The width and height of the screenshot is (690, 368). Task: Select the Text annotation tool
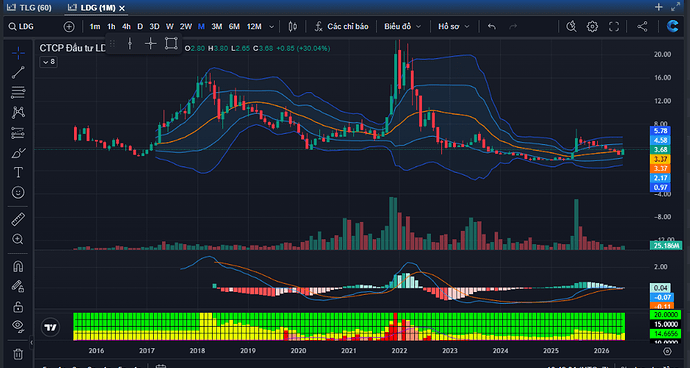tap(18, 173)
